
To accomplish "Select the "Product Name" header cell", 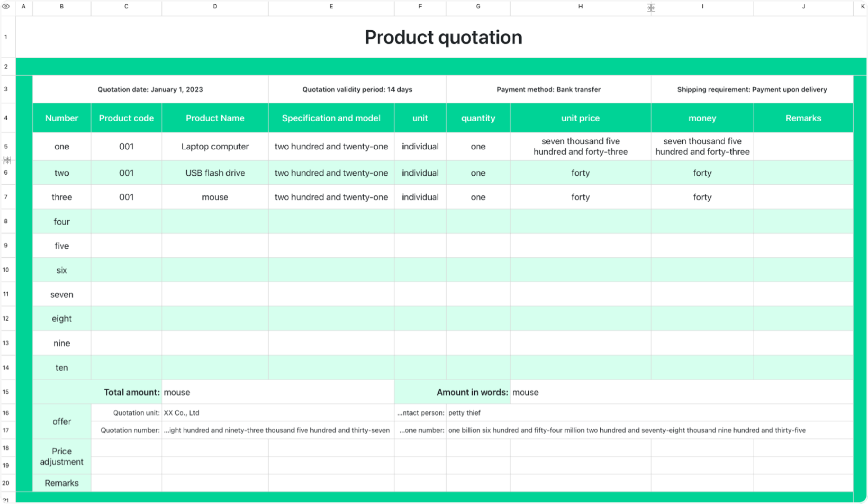I will [215, 118].
